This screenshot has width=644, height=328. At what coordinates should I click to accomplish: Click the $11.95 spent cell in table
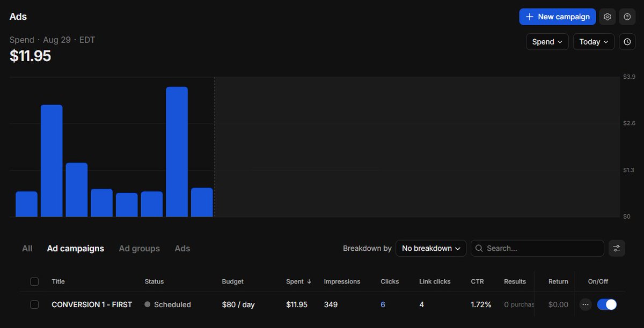297,304
